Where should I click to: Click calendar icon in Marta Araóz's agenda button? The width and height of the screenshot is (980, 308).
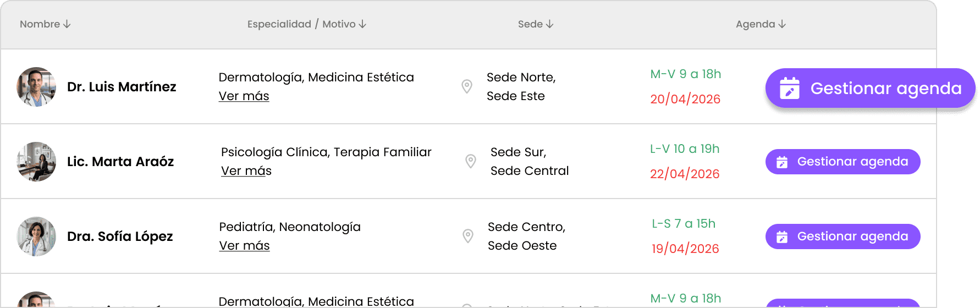tap(782, 162)
